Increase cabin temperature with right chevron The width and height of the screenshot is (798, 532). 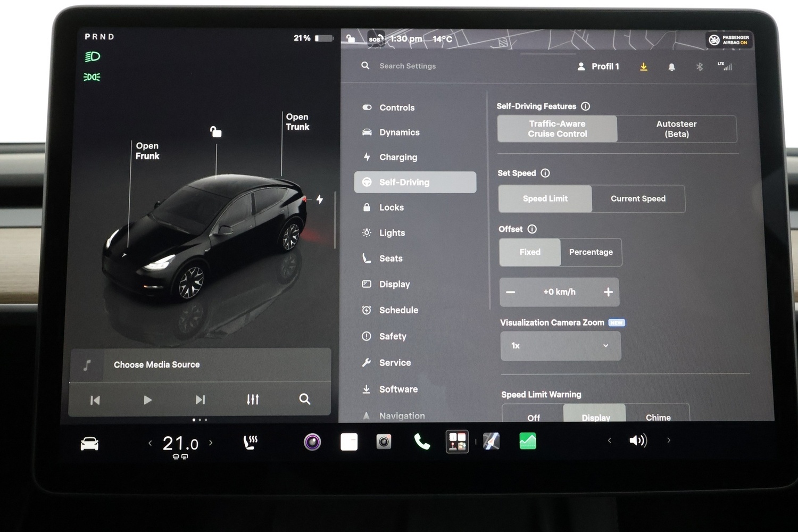pos(211,442)
